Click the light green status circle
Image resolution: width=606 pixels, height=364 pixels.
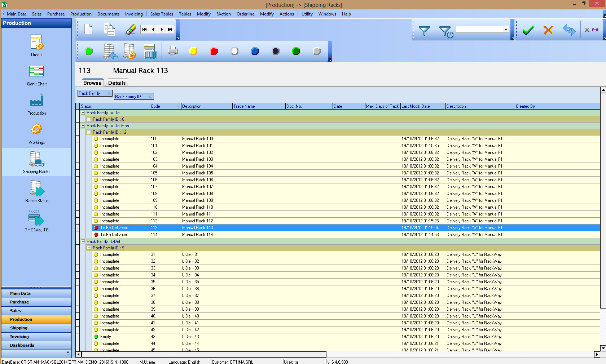(89, 52)
